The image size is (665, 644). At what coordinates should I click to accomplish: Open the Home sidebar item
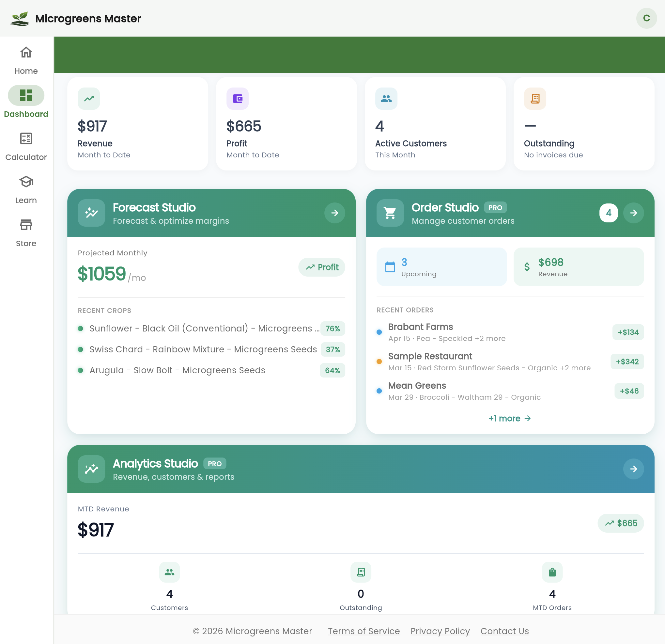coord(26,60)
